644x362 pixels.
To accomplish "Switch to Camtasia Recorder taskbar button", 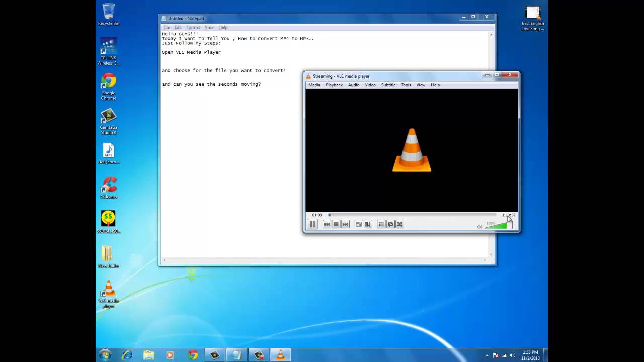I will [259, 355].
